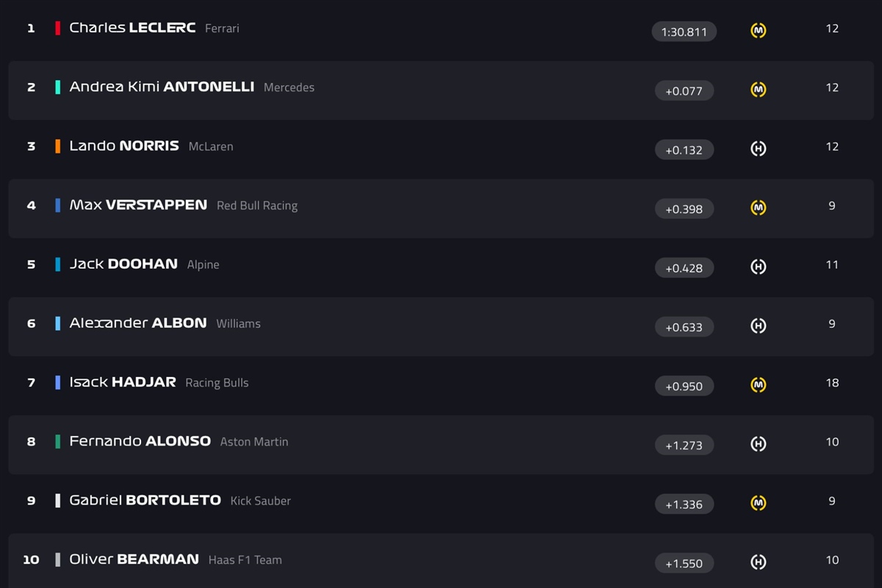Click Doohan's hard tyre icon
Screen dimensions: 882x588
759,267
